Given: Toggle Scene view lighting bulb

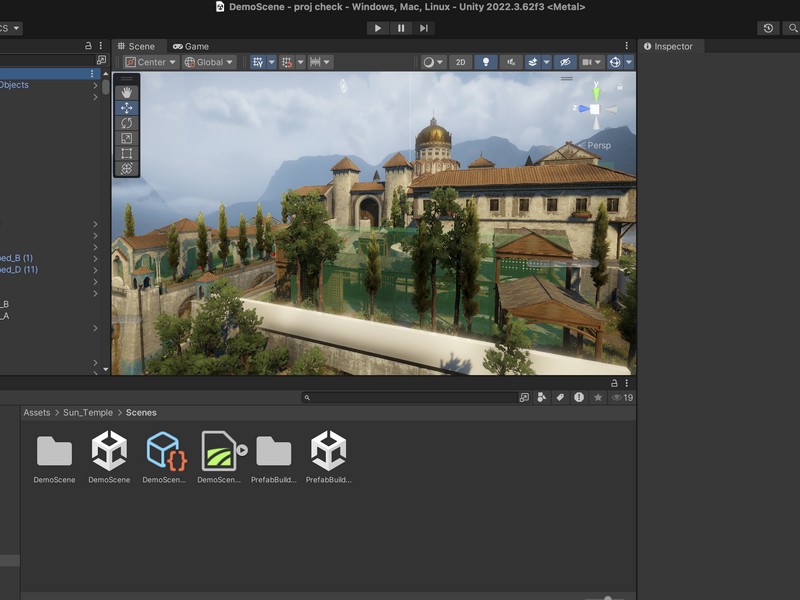Looking at the screenshot, I should [486, 62].
